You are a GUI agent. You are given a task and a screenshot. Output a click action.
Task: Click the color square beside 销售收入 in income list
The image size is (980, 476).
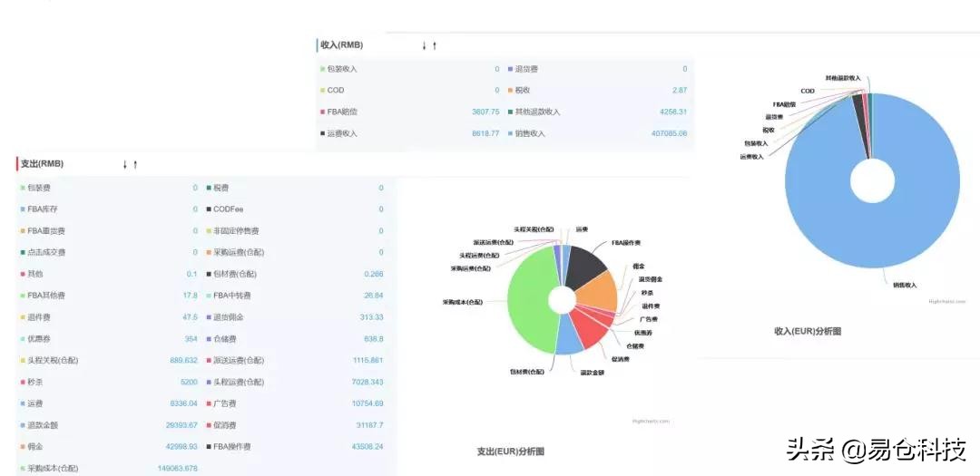511,133
